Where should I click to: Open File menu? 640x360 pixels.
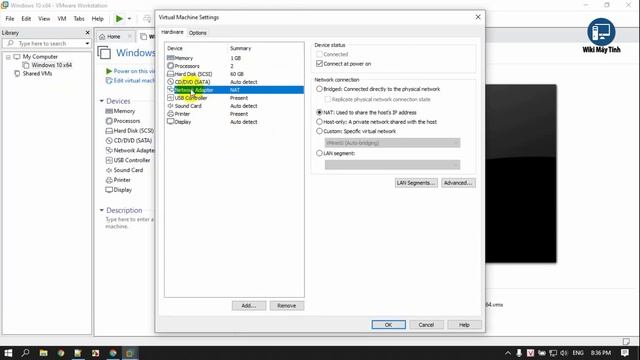click(x=10, y=19)
